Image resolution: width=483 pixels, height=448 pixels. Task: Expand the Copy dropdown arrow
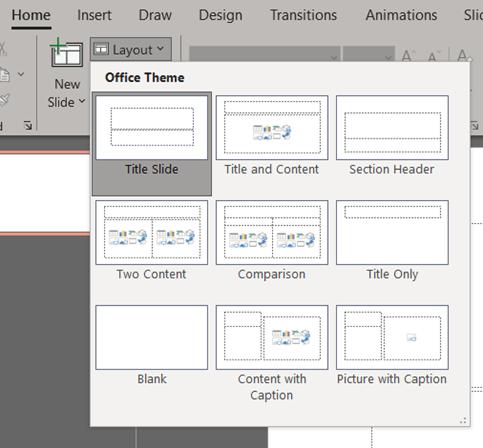[x=21, y=74]
